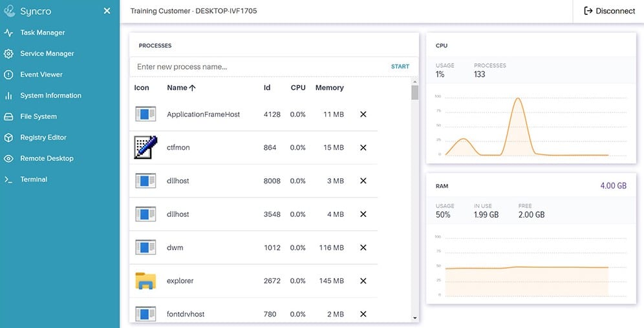Open File System in the sidebar
Screen dimensions: 644x328
click(39, 116)
